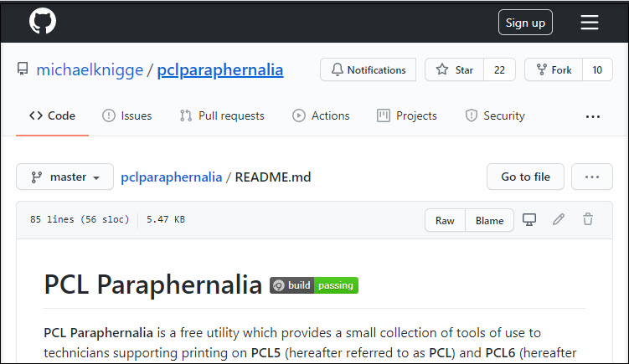
Task: Edit this file with pencil icon
Action: click(559, 219)
